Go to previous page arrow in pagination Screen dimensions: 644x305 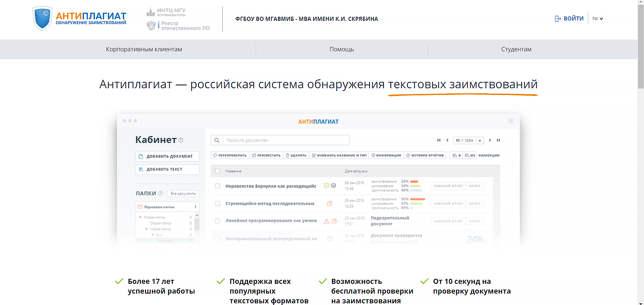447,140
